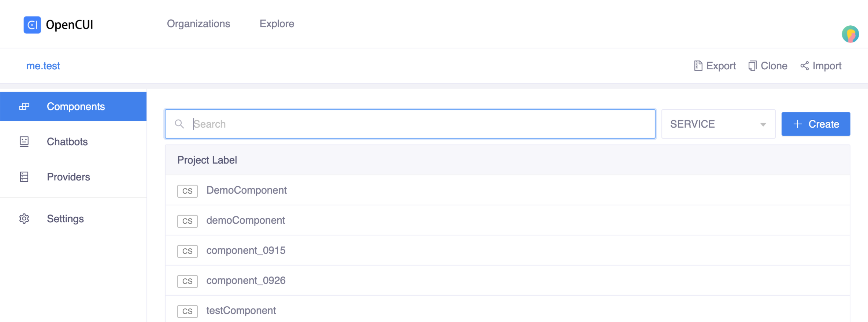Screen dimensions: 868x322
Task: Click the search magnifier icon
Action: 180,124
